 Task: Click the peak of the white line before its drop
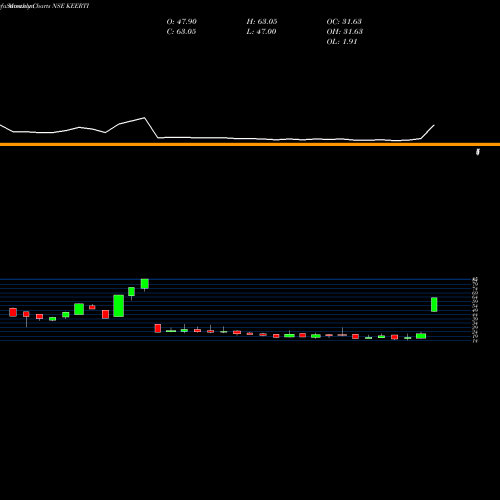pyautogui.click(x=144, y=118)
